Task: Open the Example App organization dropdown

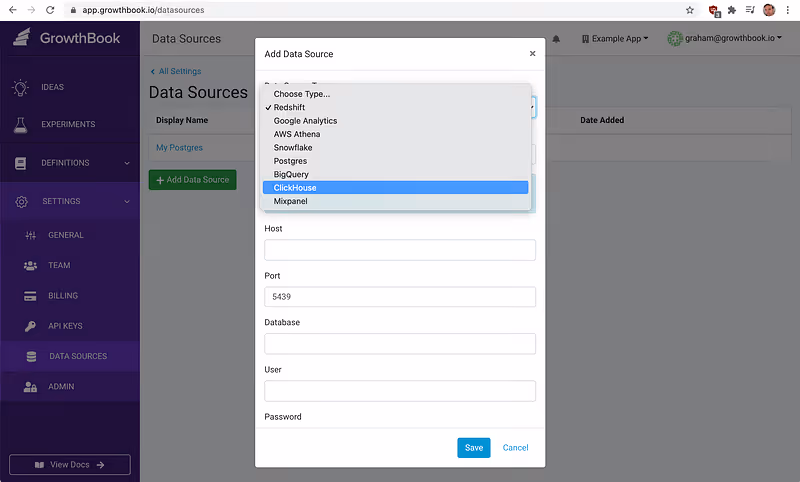Action: tap(615, 39)
